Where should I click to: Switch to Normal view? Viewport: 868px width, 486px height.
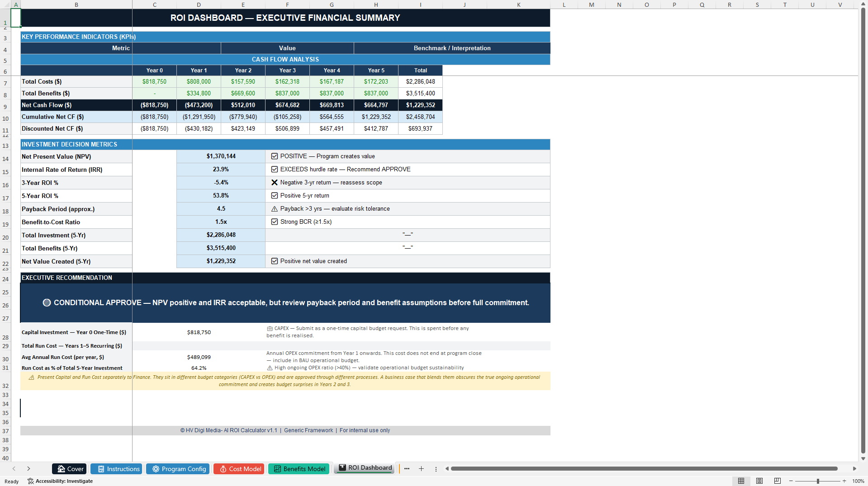coord(741,481)
